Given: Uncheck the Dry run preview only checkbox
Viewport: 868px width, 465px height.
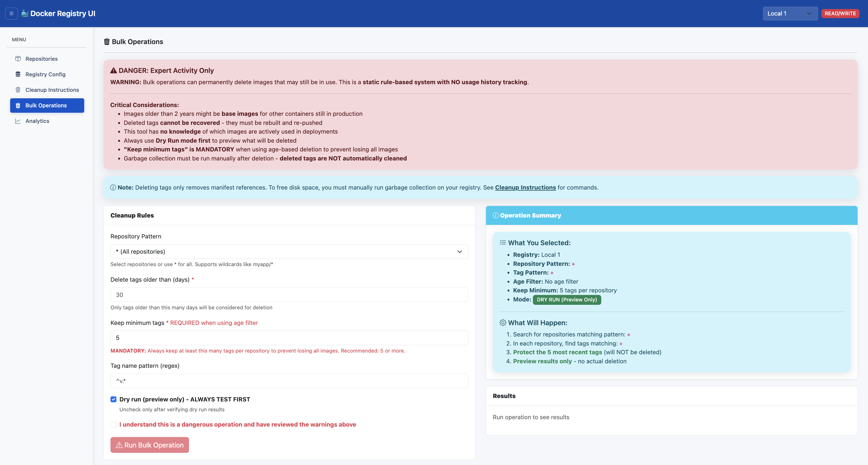Looking at the screenshot, I should pos(114,399).
